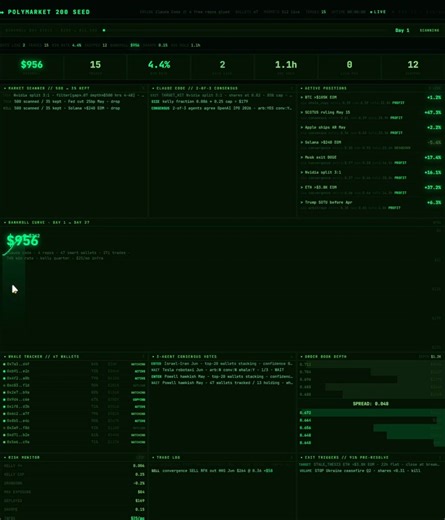The image size is (445, 520).
Task: Select the Claude Code 2-of-3 Consensus panel title
Action: (197, 88)
